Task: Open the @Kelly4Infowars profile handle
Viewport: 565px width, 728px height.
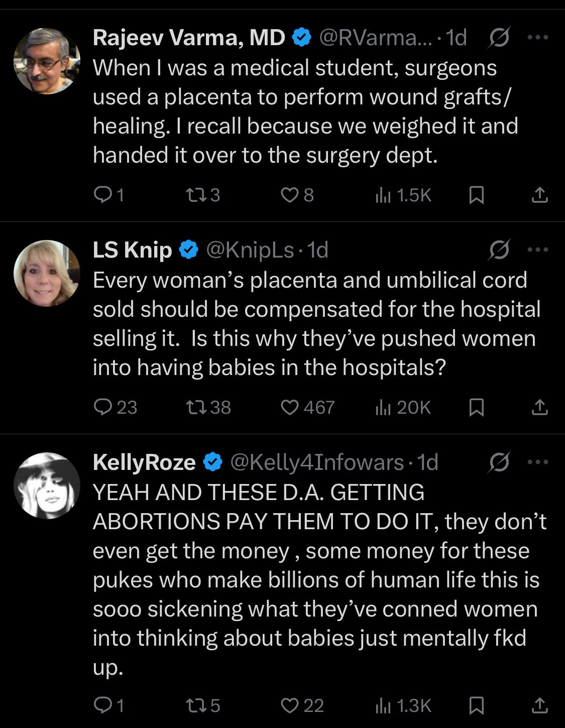Action: click(x=316, y=462)
